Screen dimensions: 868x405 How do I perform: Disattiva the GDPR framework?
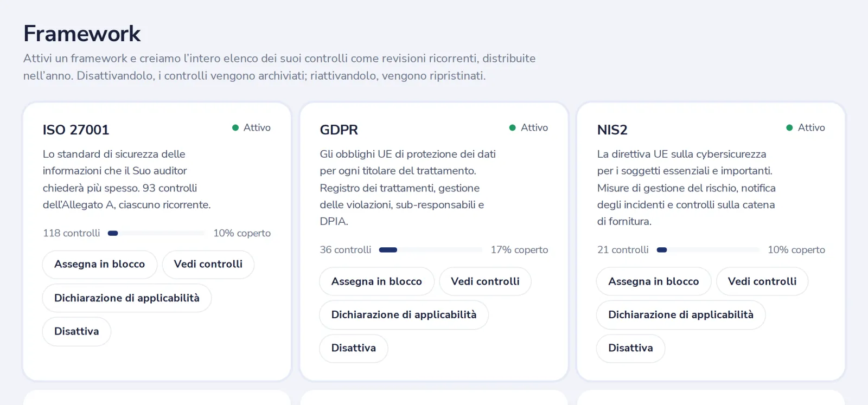tap(354, 348)
